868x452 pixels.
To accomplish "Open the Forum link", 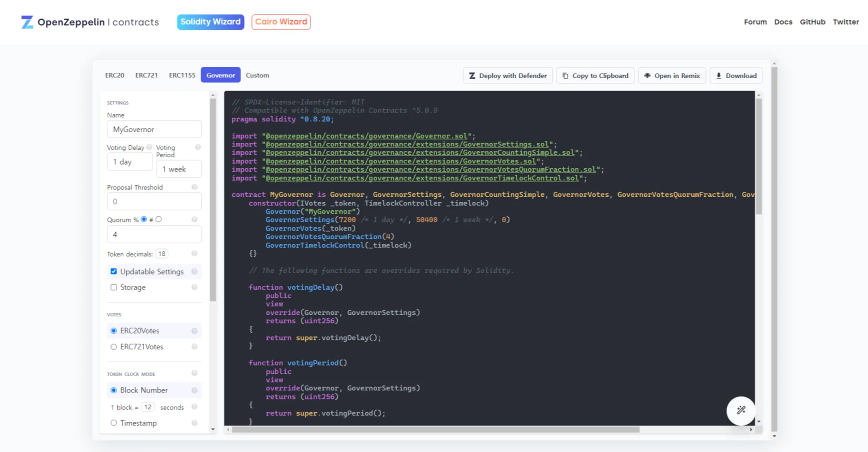I will click(x=755, y=22).
